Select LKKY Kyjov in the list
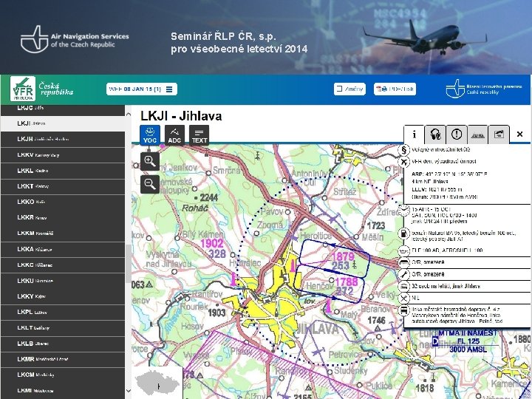The height and width of the screenshot is (399, 532). 63,296
